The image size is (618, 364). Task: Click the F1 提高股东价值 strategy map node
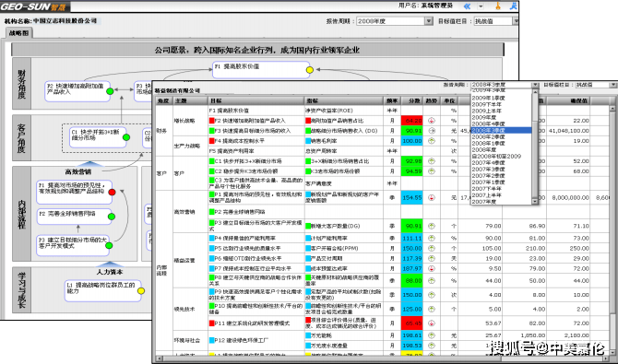pos(261,70)
